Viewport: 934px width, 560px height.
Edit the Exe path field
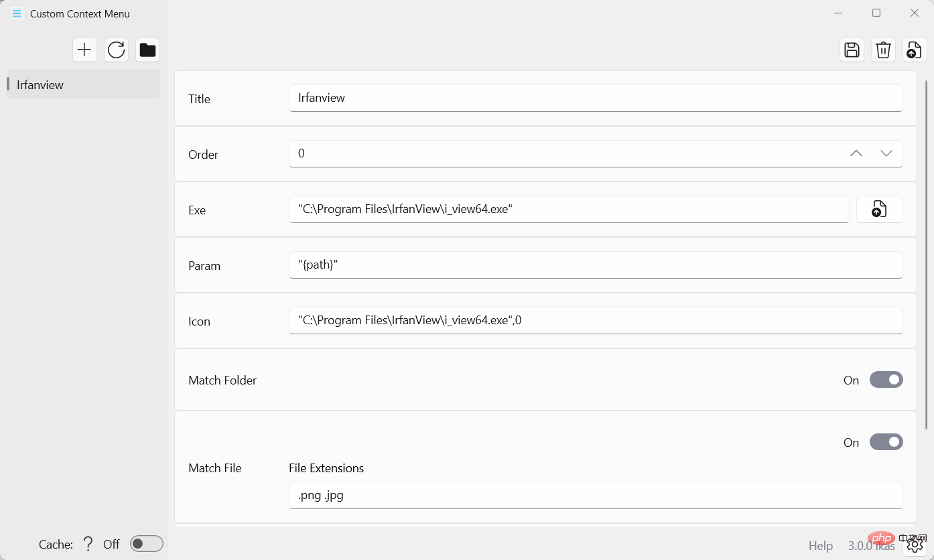(x=569, y=209)
